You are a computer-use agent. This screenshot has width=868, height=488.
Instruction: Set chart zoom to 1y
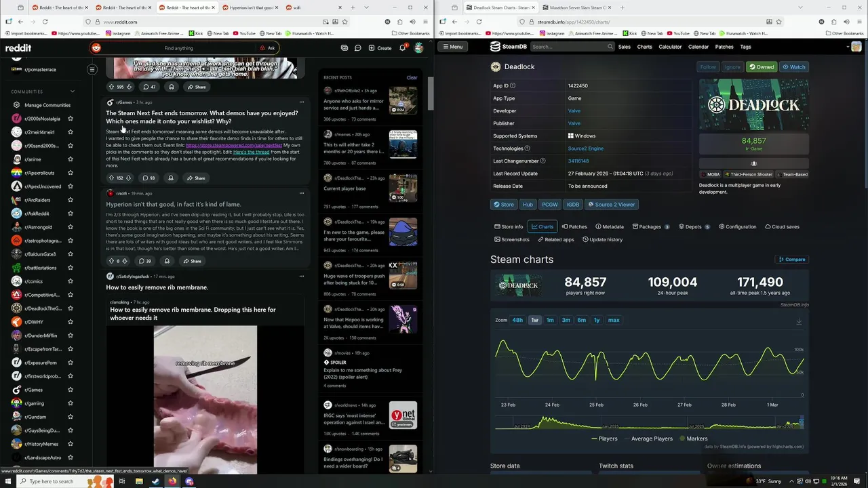597,320
